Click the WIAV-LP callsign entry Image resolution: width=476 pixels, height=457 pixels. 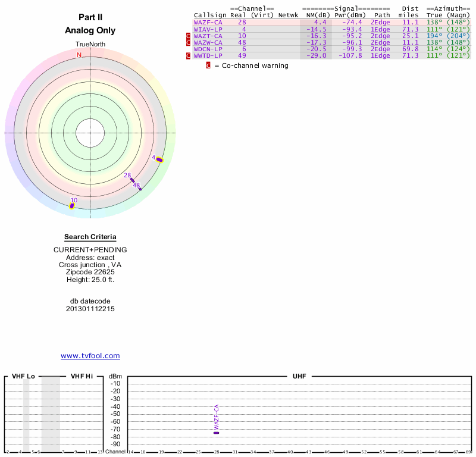[208, 29]
